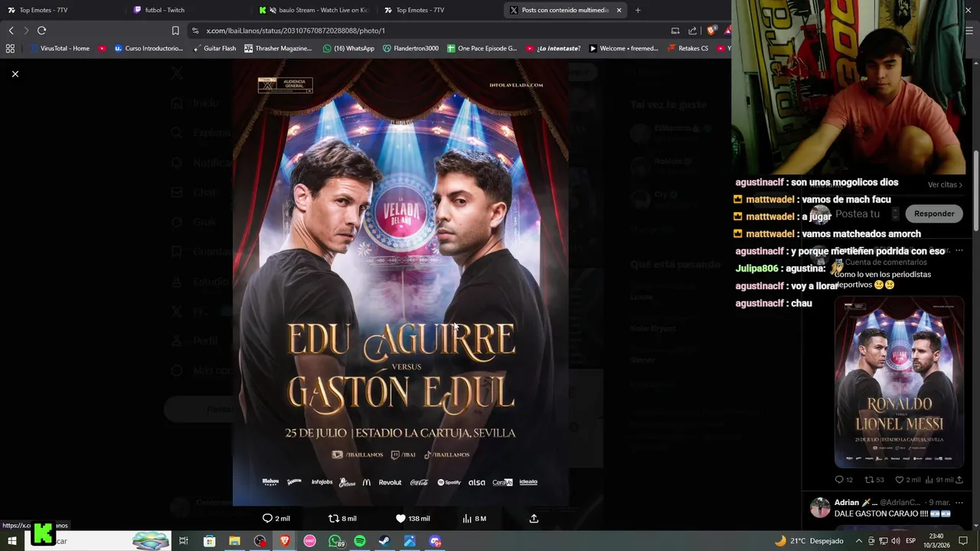The image size is (980, 551).
Task: Bookmark this page with the bookmark icon
Action: click(x=175, y=31)
